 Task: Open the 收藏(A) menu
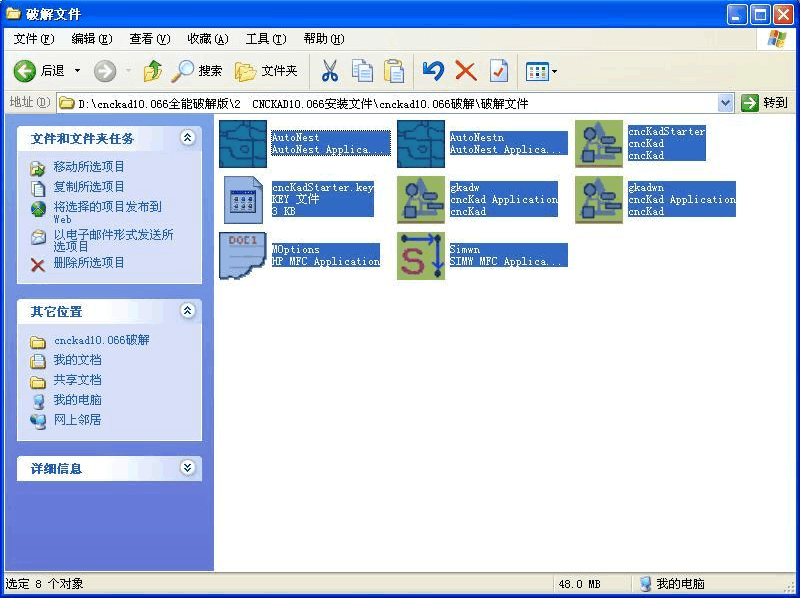coord(207,39)
